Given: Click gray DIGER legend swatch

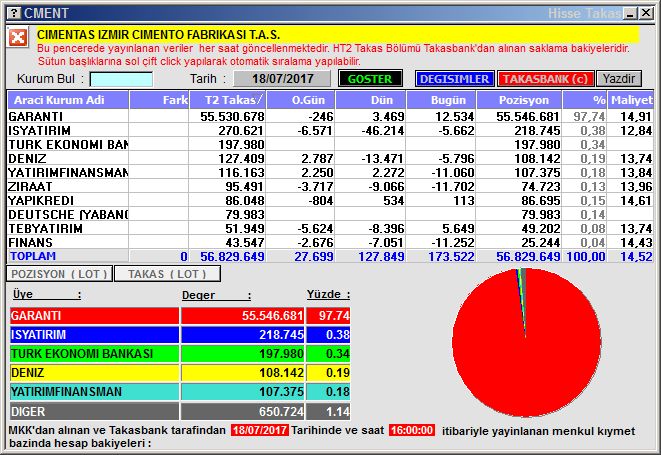Looking at the screenshot, I should pos(94,411).
